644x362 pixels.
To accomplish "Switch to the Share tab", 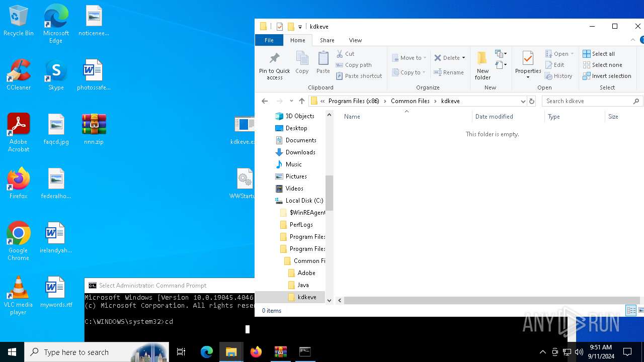I will [x=327, y=40].
